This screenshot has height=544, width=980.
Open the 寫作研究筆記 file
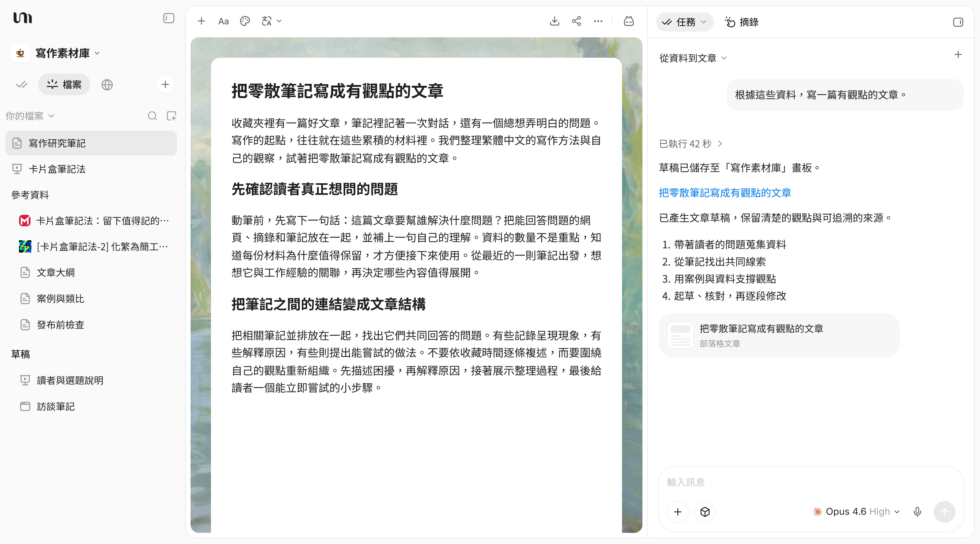pyautogui.click(x=91, y=143)
